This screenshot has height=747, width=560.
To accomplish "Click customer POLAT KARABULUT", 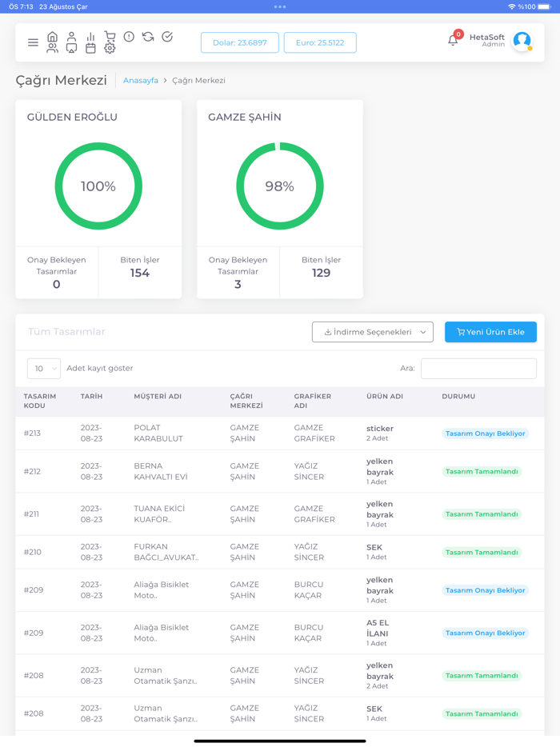I will coord(158,433).
